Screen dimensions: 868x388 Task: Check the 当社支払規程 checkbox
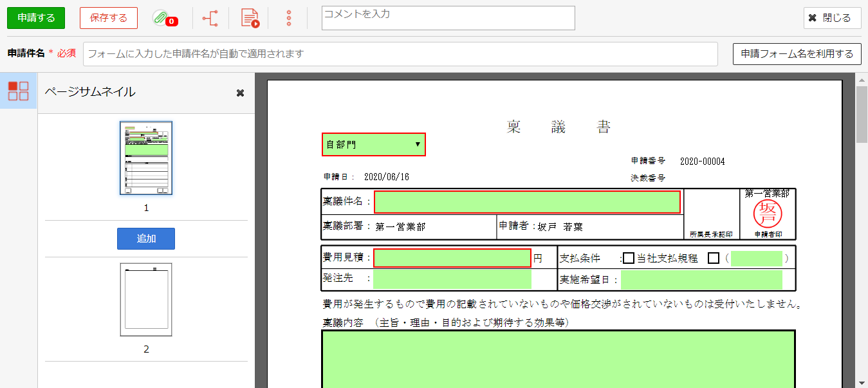click(629, 259)
